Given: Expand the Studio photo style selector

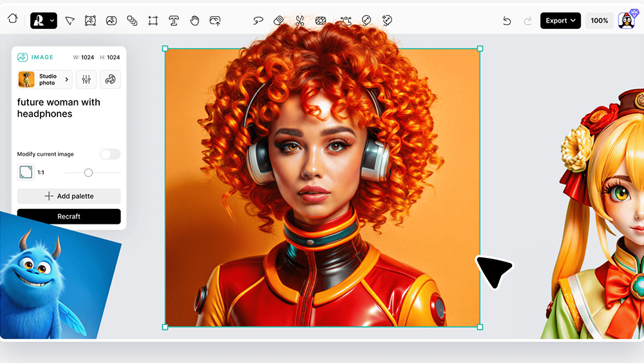Looking at the screenshot, I should click(x=44, y=79).
